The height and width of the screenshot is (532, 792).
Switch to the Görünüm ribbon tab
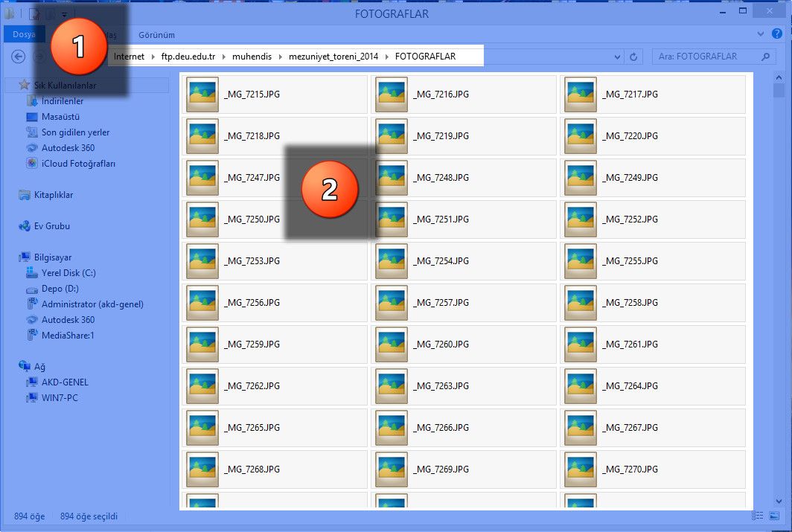pyautogui.click(x=156, y=35)
